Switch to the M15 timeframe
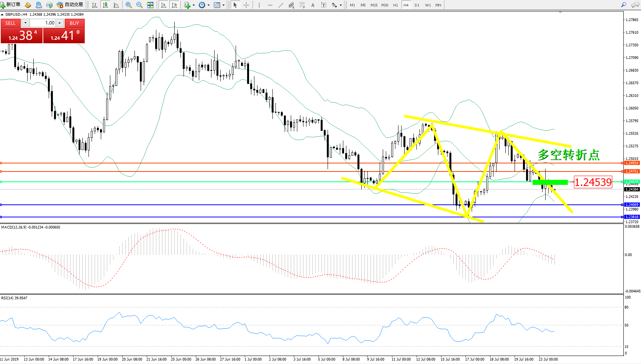This screenshot has height=364, width=641. 374,5
